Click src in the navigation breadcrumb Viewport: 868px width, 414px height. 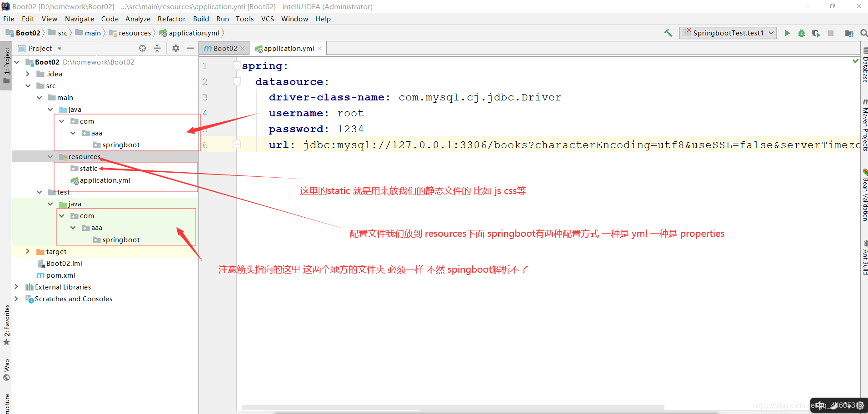click(58, 33)
